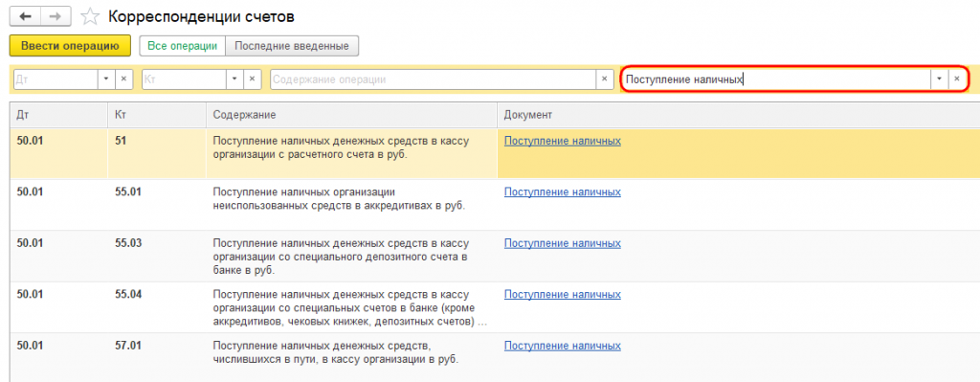Click the Ввести операцию button
This screenshot has height=382, width=980.
[x=70, y=46]
